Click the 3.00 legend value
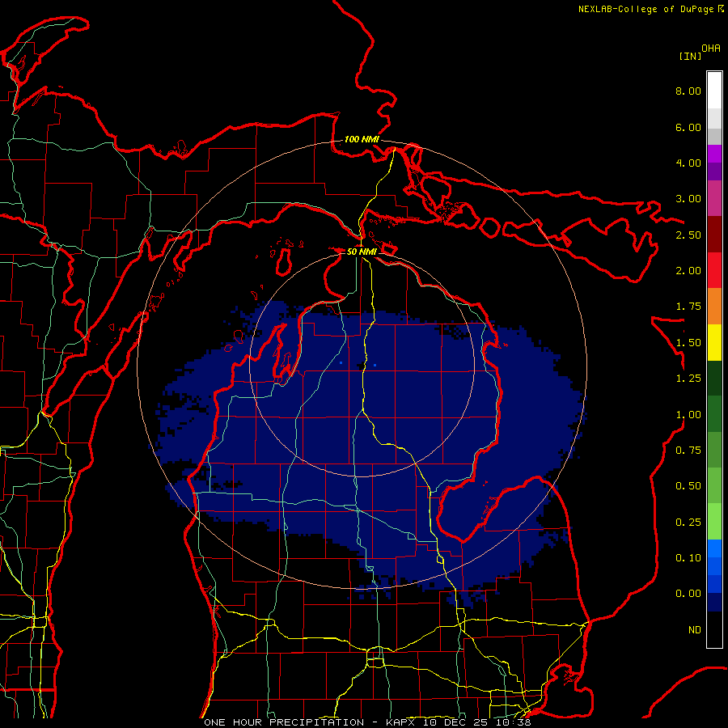The width and height of the screenshot is (728, 728). pyautogui.click(x=688, y=199)
